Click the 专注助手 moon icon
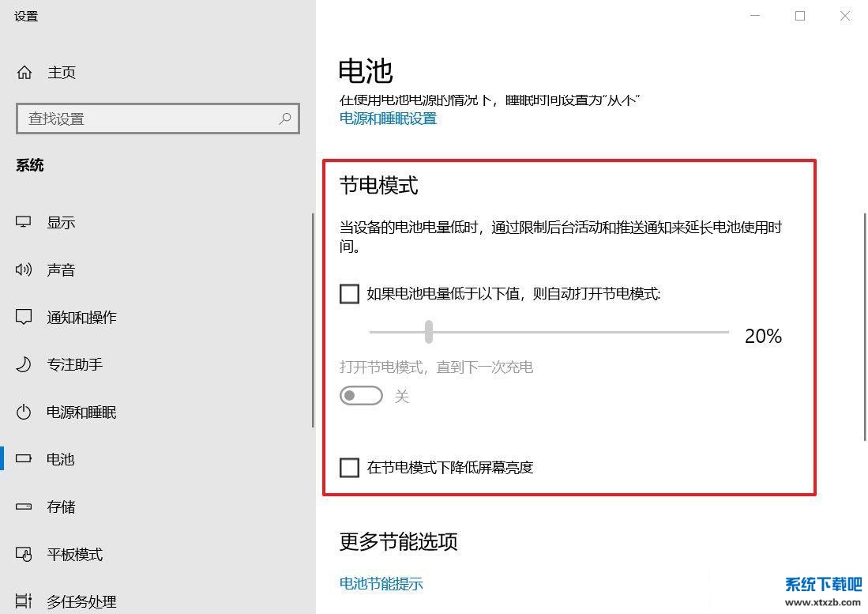Viewport: 868px width, 614px height. pyautogui.click(x=24, y=364)
